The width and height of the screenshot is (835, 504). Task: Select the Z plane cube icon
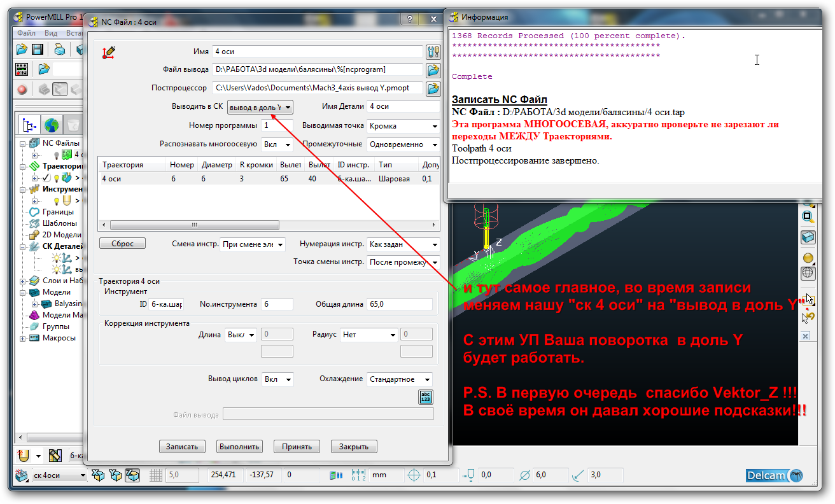click(132, 475)
